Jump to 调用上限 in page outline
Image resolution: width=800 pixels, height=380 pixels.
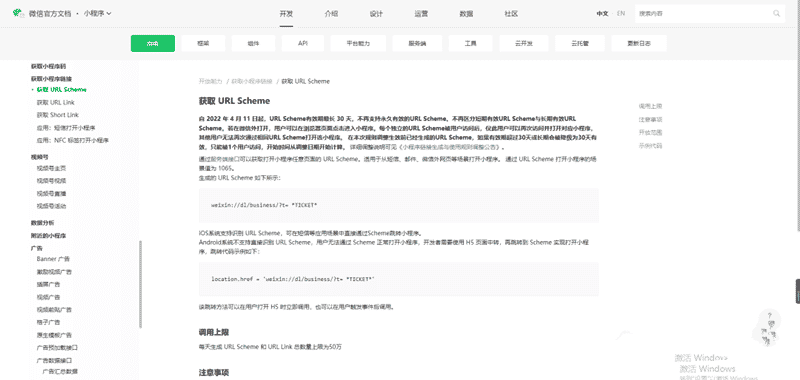[x=650, y=106]
